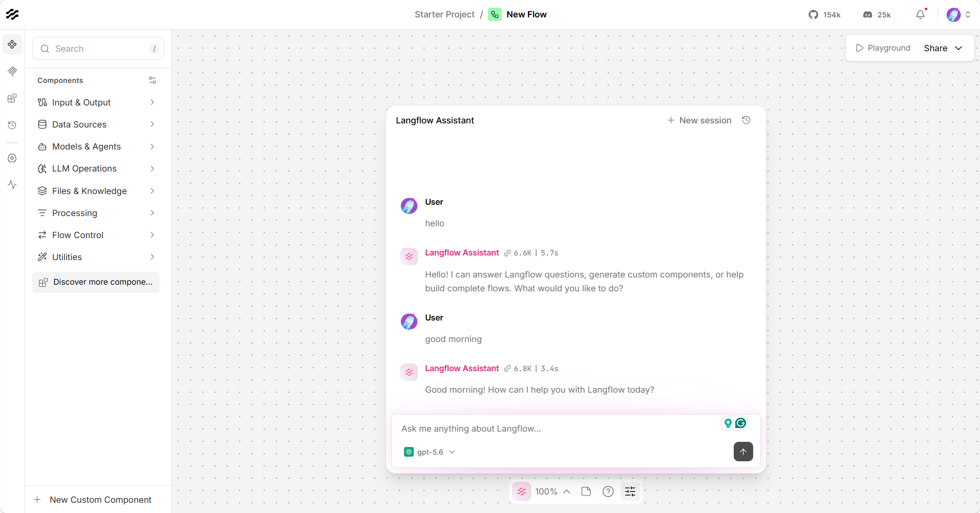
Task: Go to Starter Project breadcrumb
Action: (x=444, y=14)
